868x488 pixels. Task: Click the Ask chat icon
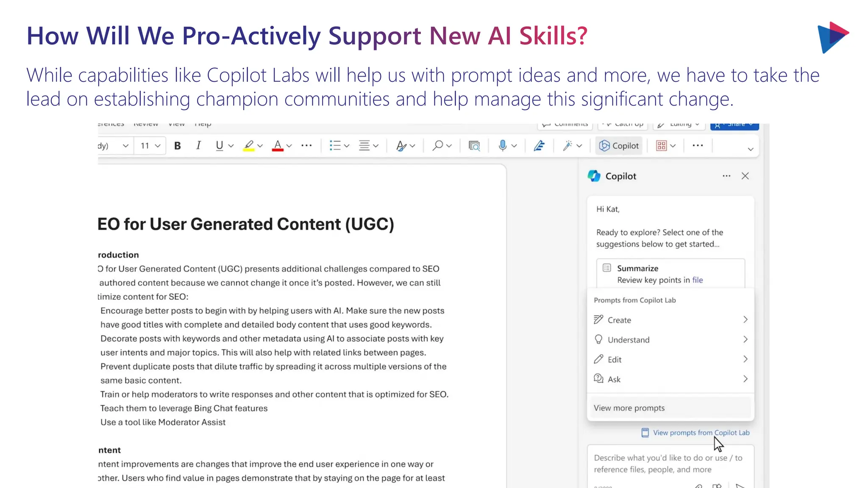click(x=598, y=379)
